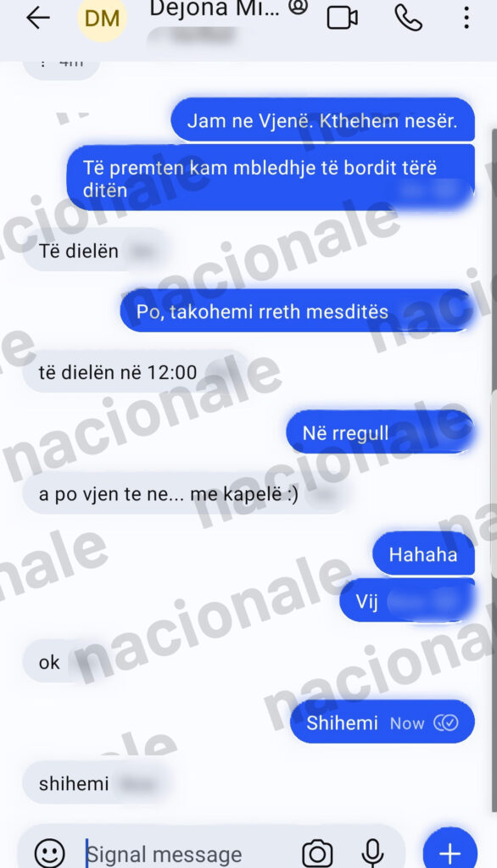The image size is (497, 868).
Task: Select the 'a po vjen te ne... me kapelë' message
Action: coord(186,494)
